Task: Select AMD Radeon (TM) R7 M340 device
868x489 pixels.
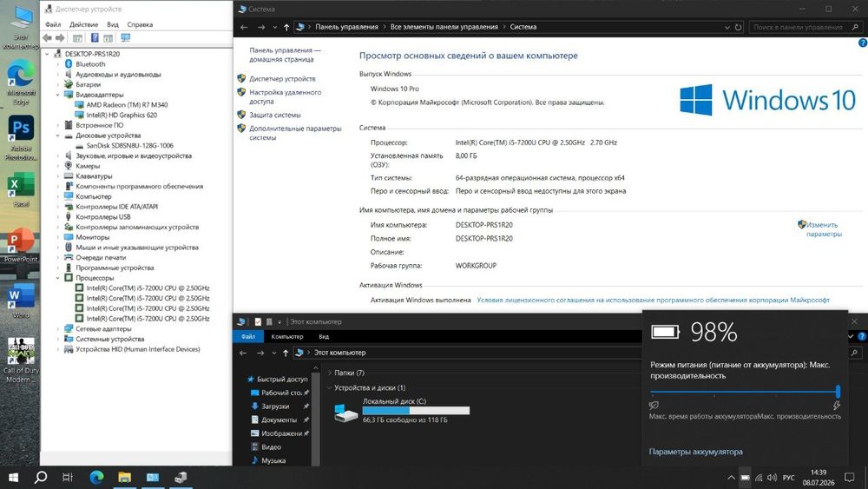Action: 127,105
